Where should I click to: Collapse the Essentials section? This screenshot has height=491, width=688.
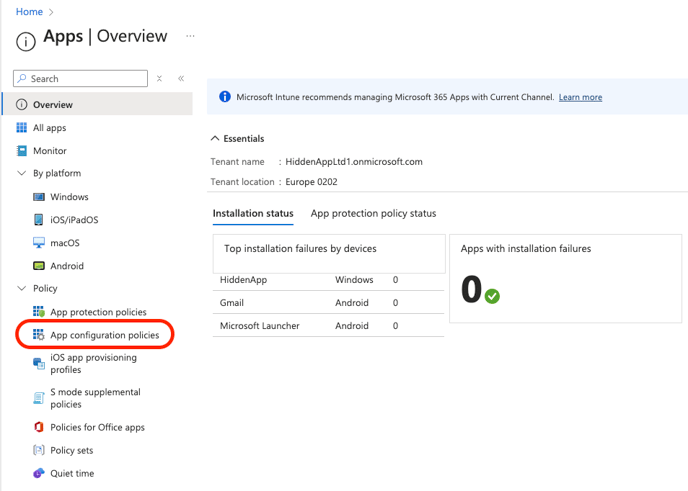[215, 138]
